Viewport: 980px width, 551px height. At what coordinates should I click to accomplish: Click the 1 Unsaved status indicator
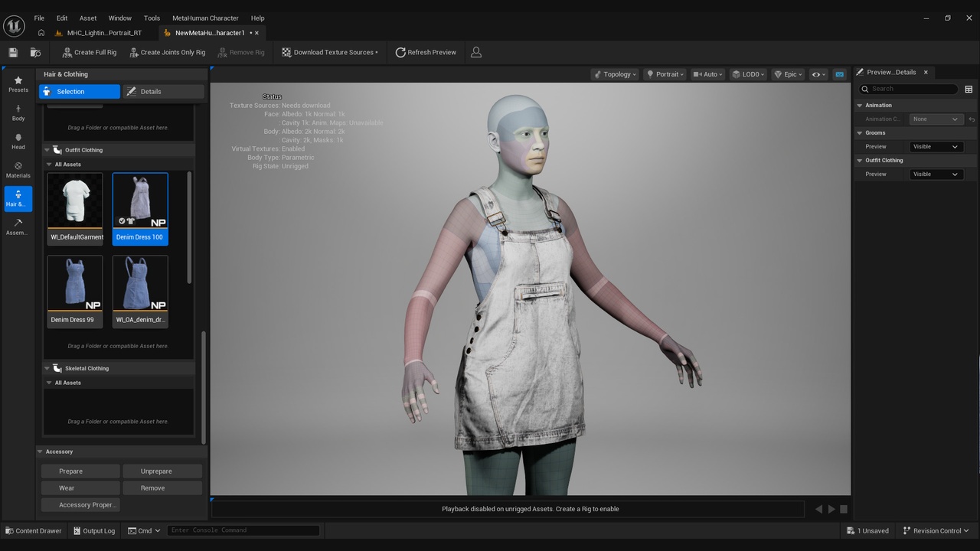tap(868, 530)
